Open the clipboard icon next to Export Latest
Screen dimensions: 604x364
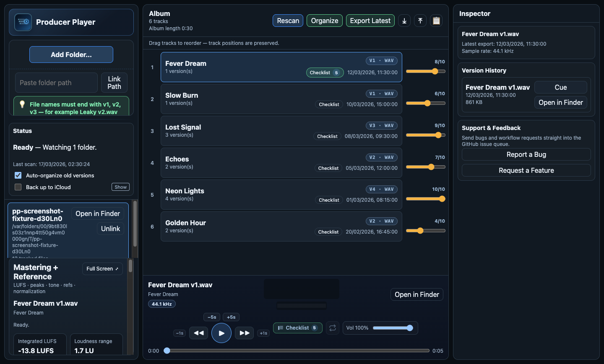436,20
